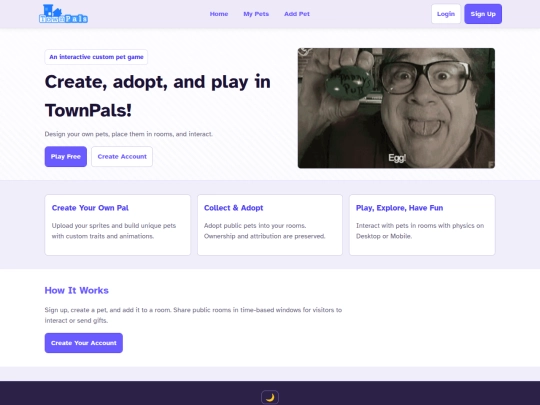Click the Create, adopt, and play headline
The width and height of the screenshot is (540, 405).
pyautogui.click(x=158, y=96)
